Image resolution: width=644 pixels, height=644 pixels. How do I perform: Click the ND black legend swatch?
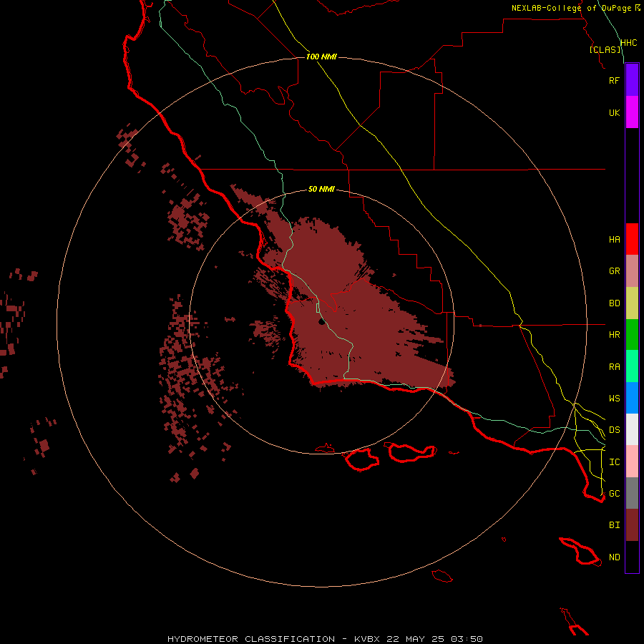pyautogui.click(x=632, y=557)
